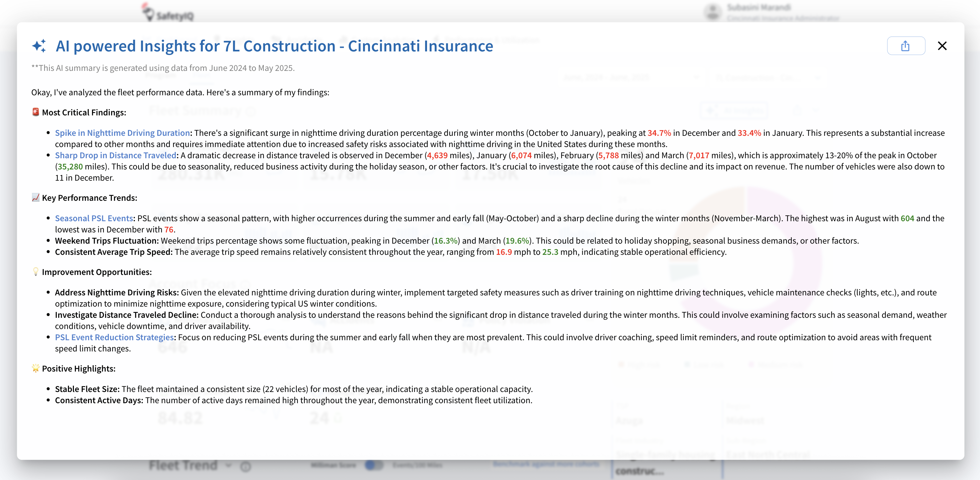Toggle the Milliman Score / Events per 100 Miles switch

click(x=374, y=465)
